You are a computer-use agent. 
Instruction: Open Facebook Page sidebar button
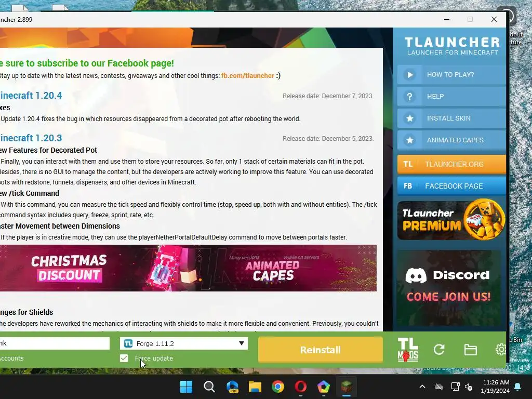coord(451,186)
